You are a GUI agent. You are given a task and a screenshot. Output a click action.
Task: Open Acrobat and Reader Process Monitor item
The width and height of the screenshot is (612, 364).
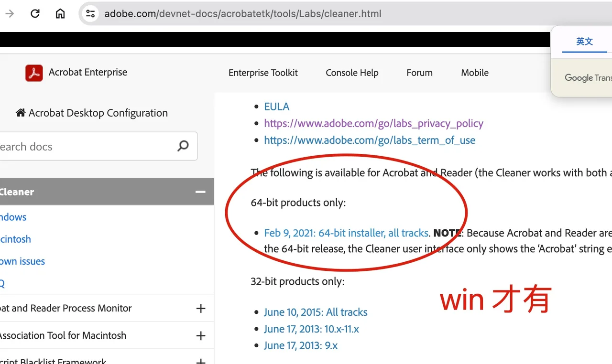(x=66, y=309)
